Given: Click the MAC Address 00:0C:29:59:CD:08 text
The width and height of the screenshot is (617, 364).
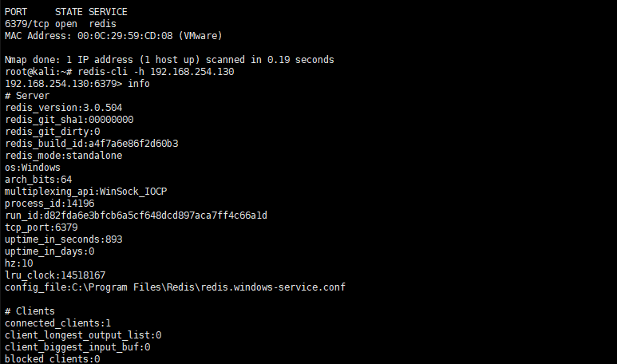Looking at the screenshot, I should (125, 36).
